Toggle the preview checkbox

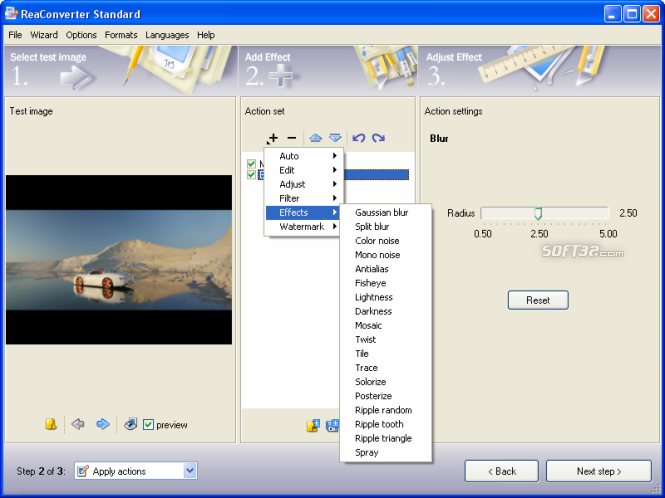click(148, 424)
